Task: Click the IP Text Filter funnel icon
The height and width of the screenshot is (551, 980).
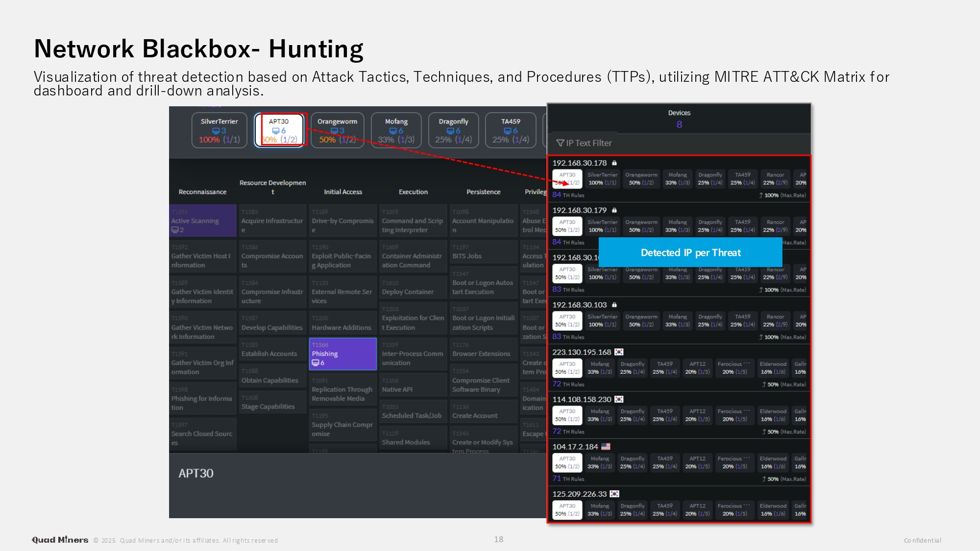Action: [x=560, y=143]
